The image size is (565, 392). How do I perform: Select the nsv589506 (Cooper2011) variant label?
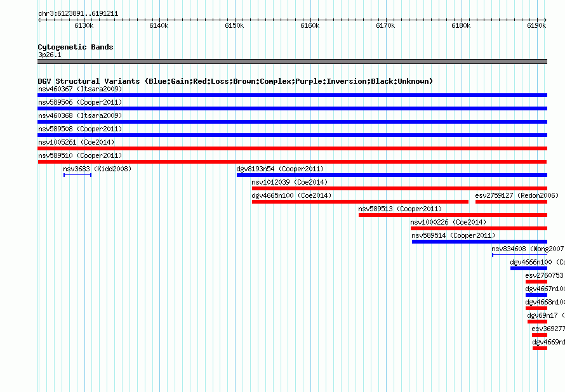(80, 102)
